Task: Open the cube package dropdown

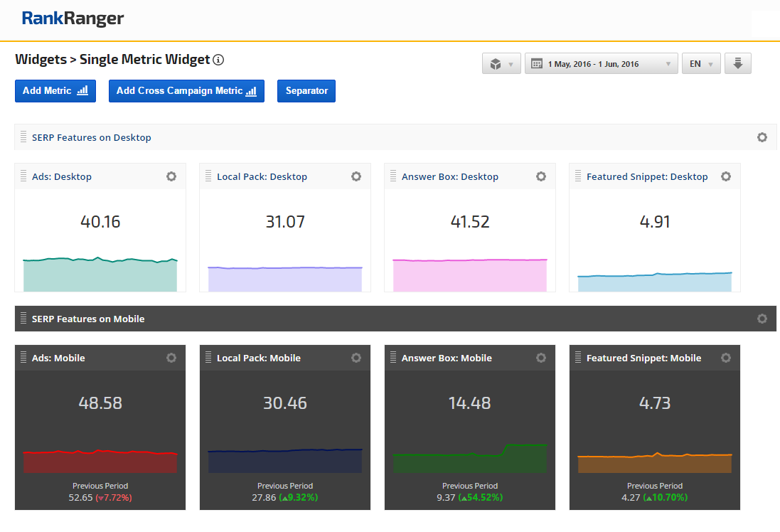Action: tap(501, 63)
